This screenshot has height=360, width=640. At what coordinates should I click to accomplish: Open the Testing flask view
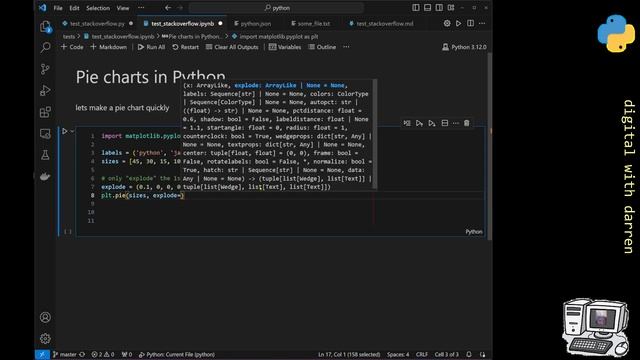(x=45, y=155)
